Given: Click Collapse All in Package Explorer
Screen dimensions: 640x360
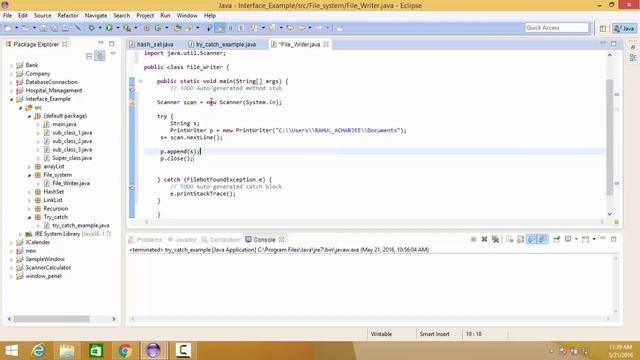Looking at the screenshot, I should click(x=89, y=56).
